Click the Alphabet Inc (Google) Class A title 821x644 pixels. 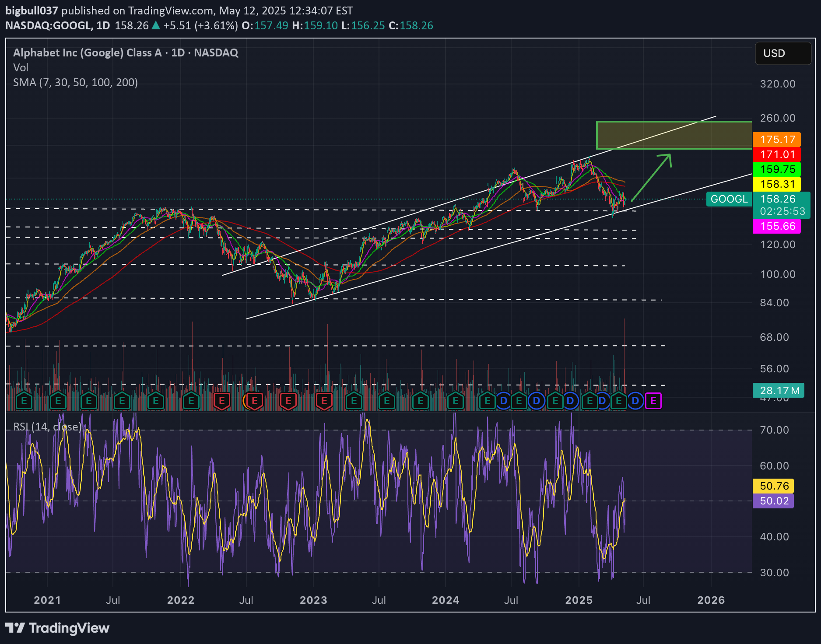[x=126, y=53]
